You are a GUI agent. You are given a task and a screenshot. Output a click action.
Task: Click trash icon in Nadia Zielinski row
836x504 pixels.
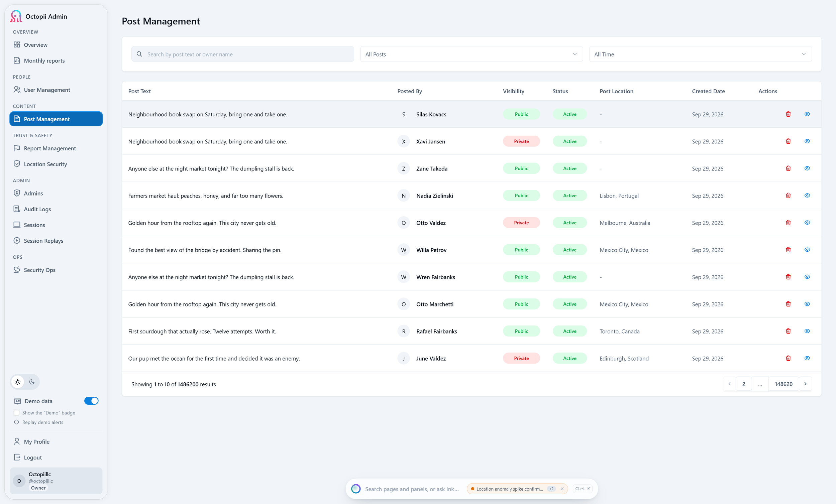point(788,196)
